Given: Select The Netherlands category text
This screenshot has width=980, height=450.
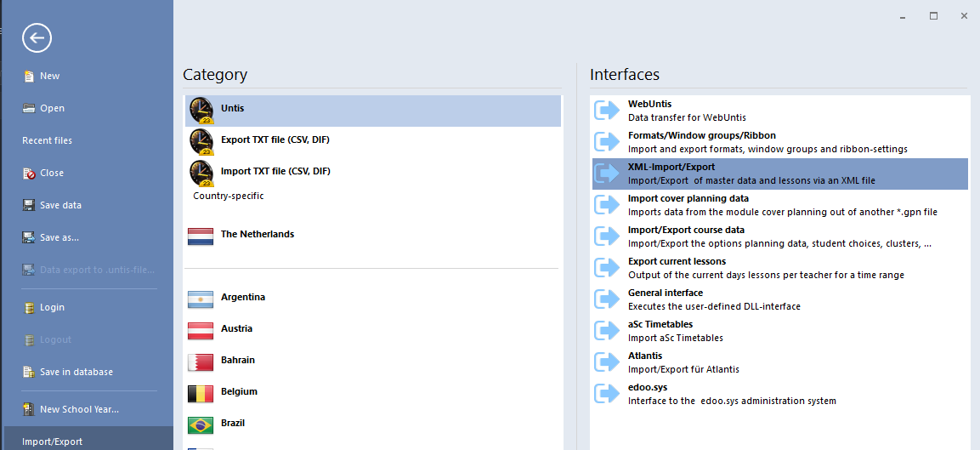Looking at the screenshot, I should pyautogui.click(x=258, y=234).
